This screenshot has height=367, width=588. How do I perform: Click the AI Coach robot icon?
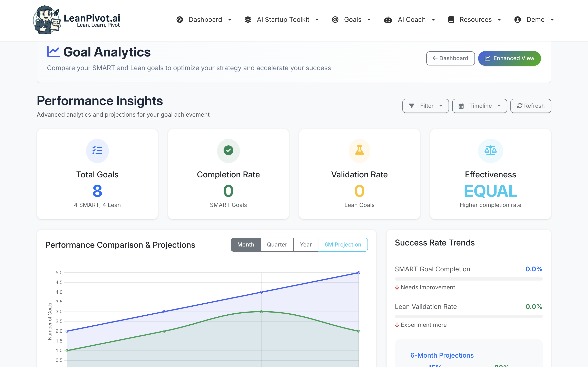click(x=388, y=19)
